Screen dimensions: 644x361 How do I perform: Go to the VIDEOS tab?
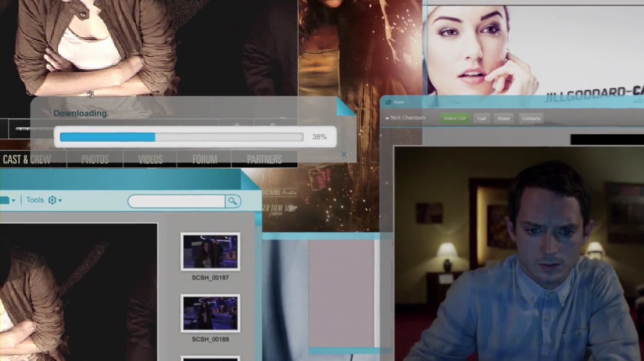(x=150, y=160)
